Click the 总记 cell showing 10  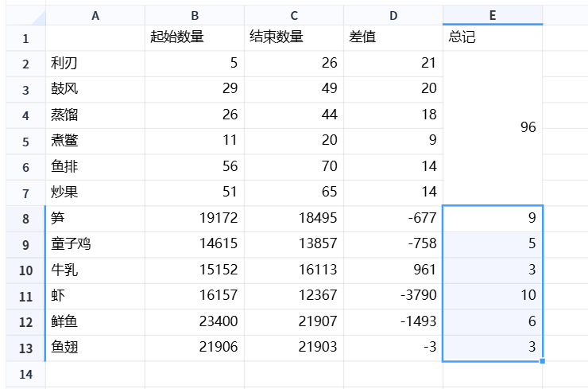[x=493, y=296]
